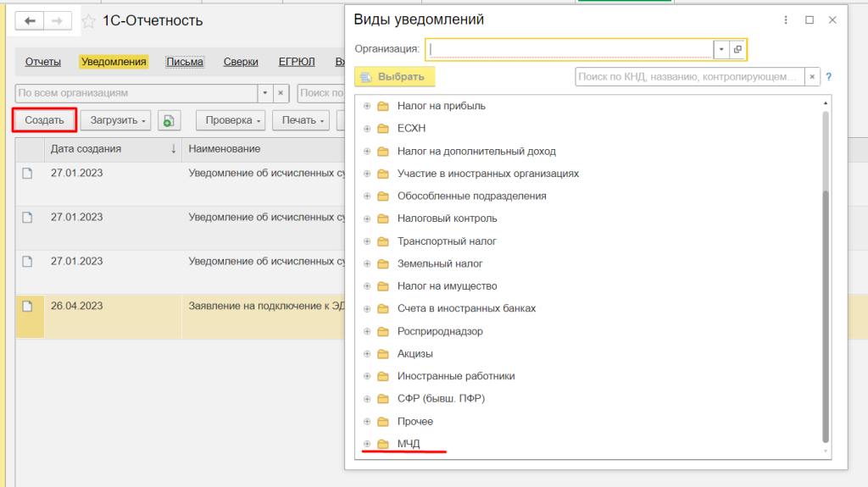The height and width of the screenshot is (487, 868).
Task: Click the Создать button
Action: (x=44, y=120)
